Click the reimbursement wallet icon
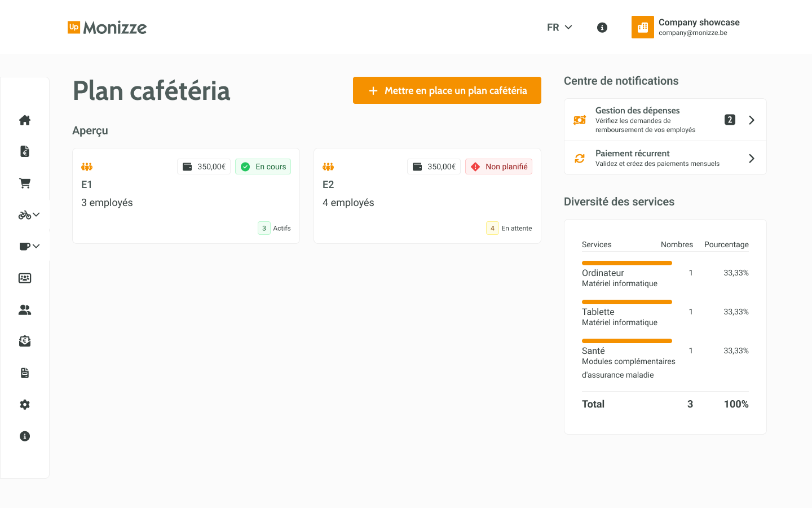812x508 pixels. pos(24,341)
